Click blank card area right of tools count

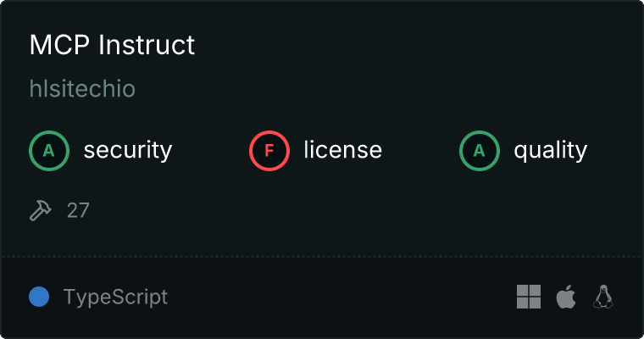click(339, 210)
